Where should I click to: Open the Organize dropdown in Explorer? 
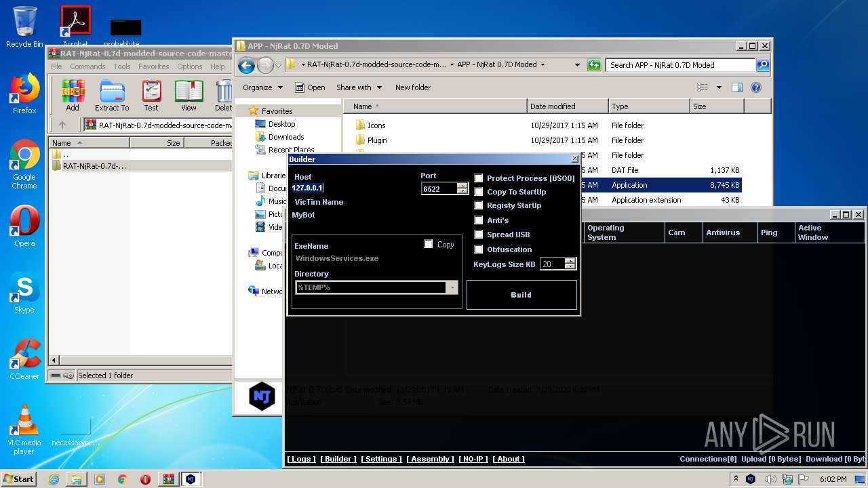pyautogui.click(x=262, y=87)
